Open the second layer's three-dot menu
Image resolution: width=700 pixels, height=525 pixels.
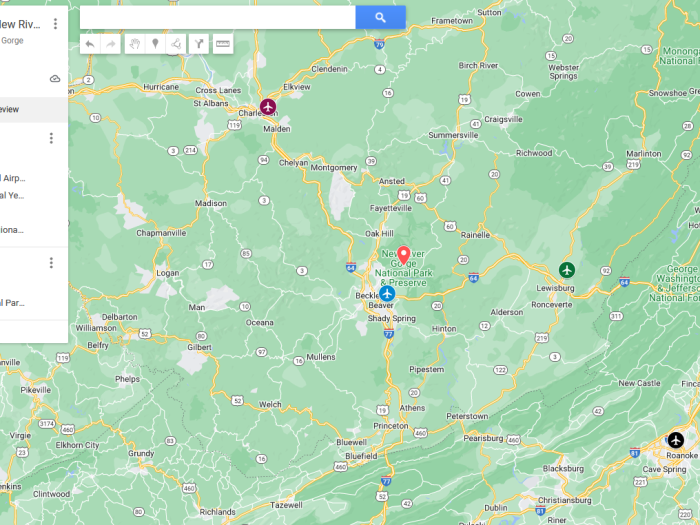[51, 263]
